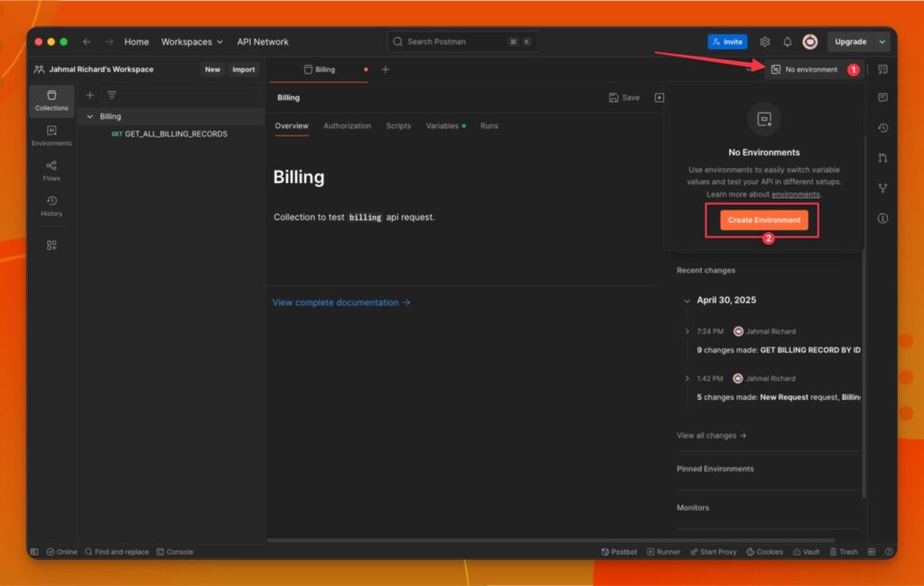Open the pull requests icon in the right sidebar

[882, 158]
